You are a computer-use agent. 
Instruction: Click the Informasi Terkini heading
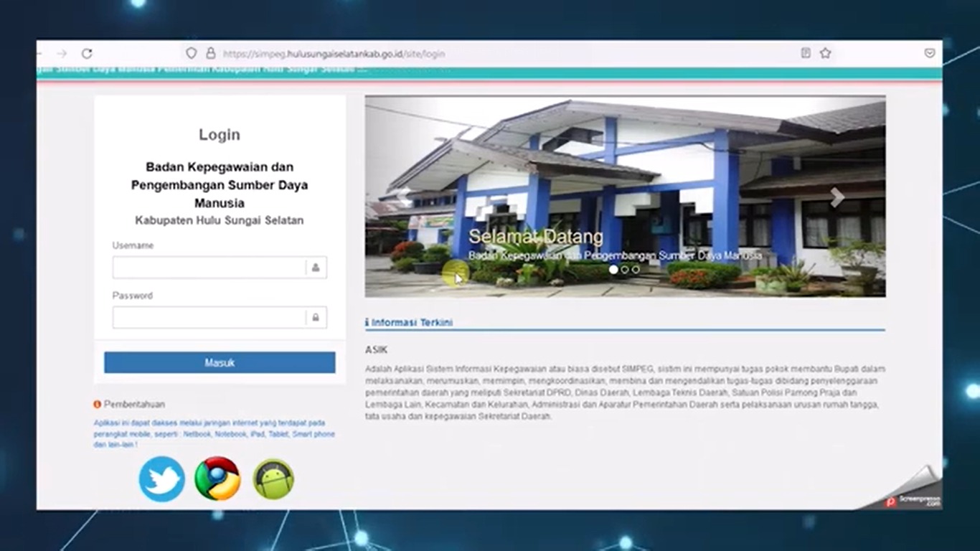(x=412, y=323)
